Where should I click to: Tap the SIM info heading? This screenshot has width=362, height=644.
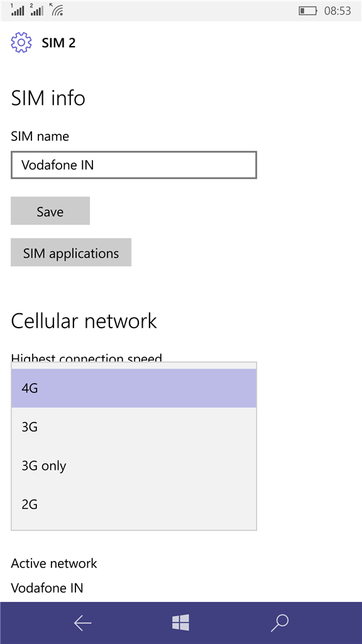[x=48, y=98]
